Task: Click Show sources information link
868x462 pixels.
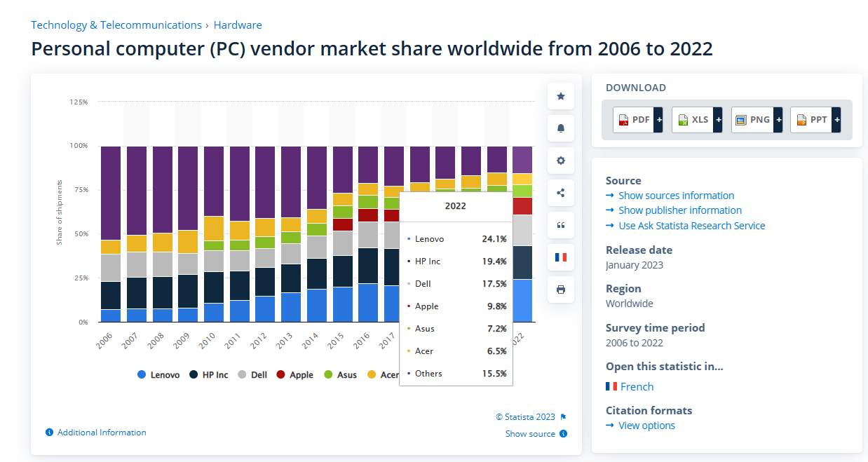Action: pyautogui.click(x=676, y=196)
